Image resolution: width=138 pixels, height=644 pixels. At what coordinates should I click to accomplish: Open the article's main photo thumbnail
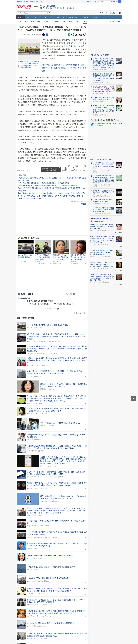[x=29, y=49]
